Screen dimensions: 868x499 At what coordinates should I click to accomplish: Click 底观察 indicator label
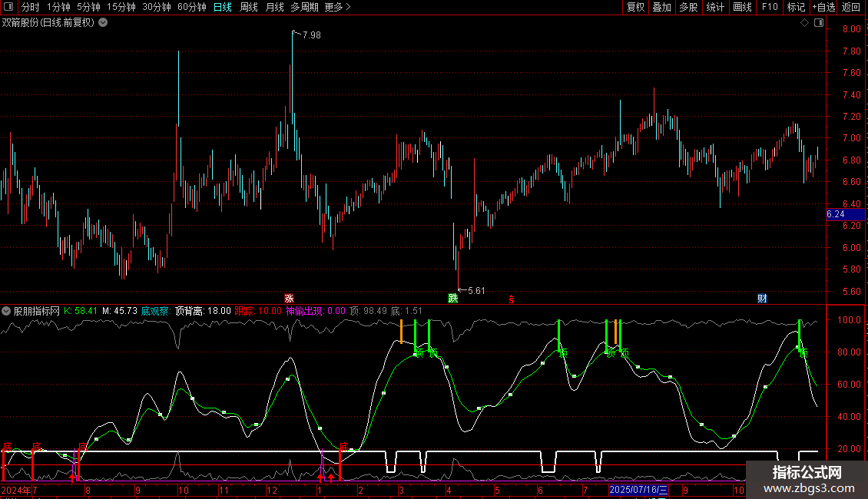click(x=156, y=311)
